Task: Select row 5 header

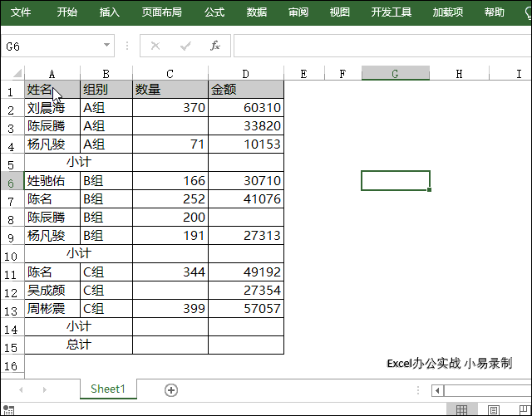Action: click(x=11, y=164)
